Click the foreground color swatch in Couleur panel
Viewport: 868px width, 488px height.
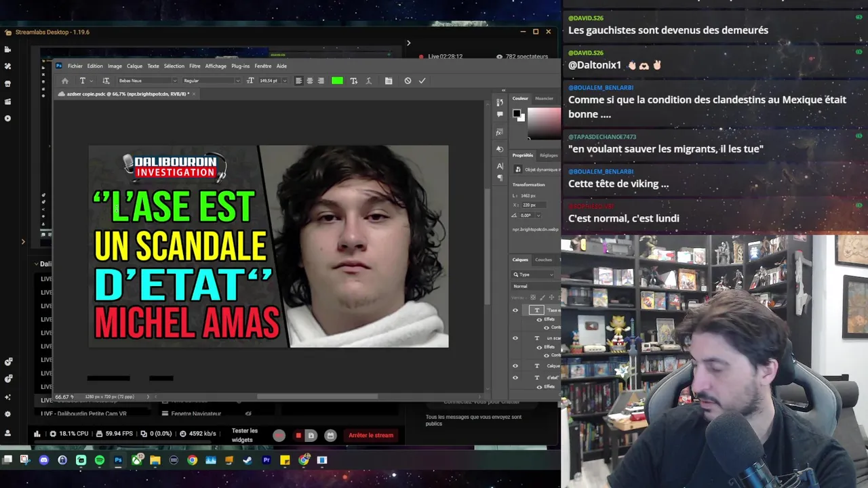point(516,113)
